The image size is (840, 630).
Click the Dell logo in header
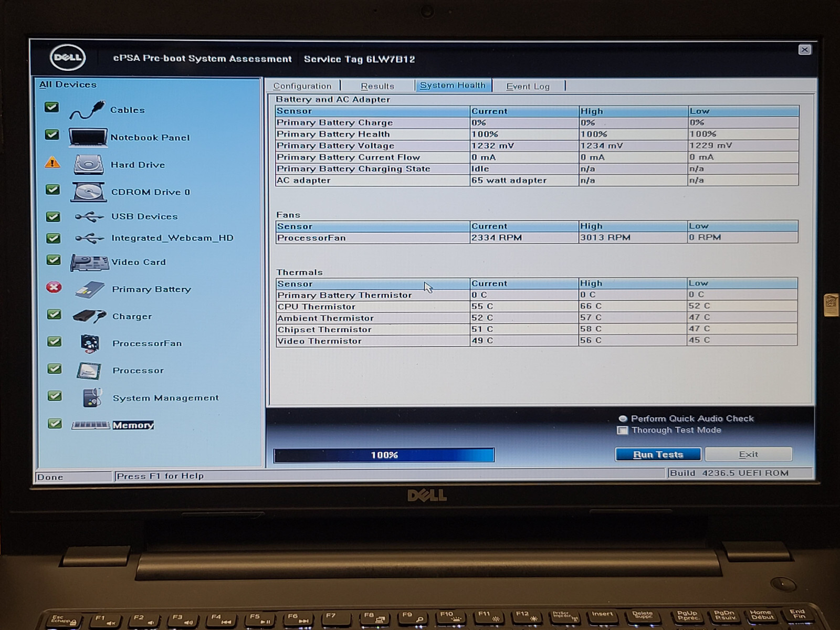68,58
